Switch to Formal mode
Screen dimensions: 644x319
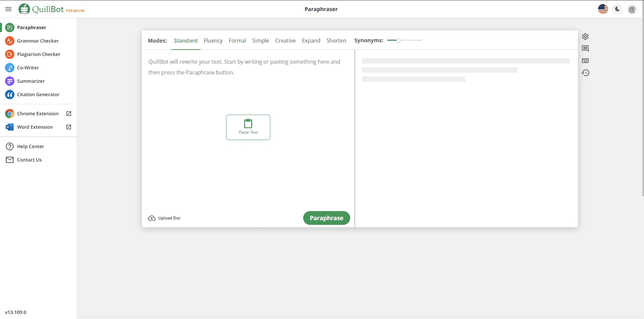(237, 41)
